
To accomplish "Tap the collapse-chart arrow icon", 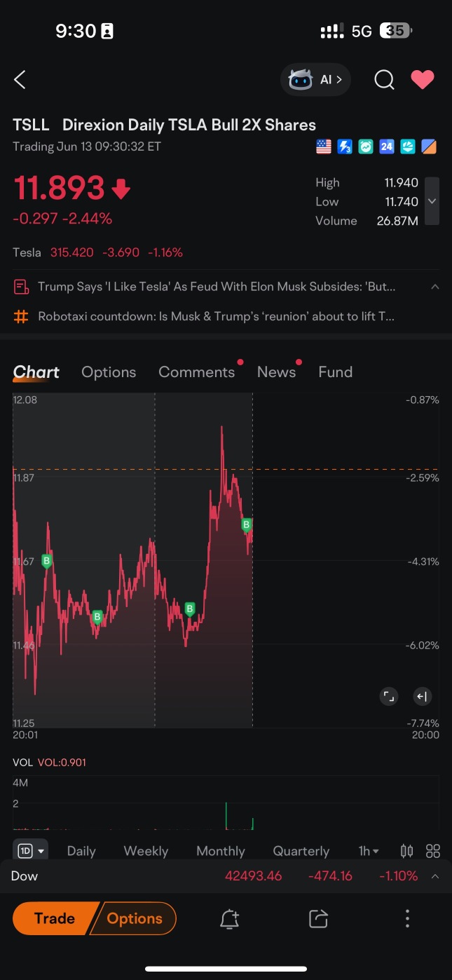I will tap(422, 696).
